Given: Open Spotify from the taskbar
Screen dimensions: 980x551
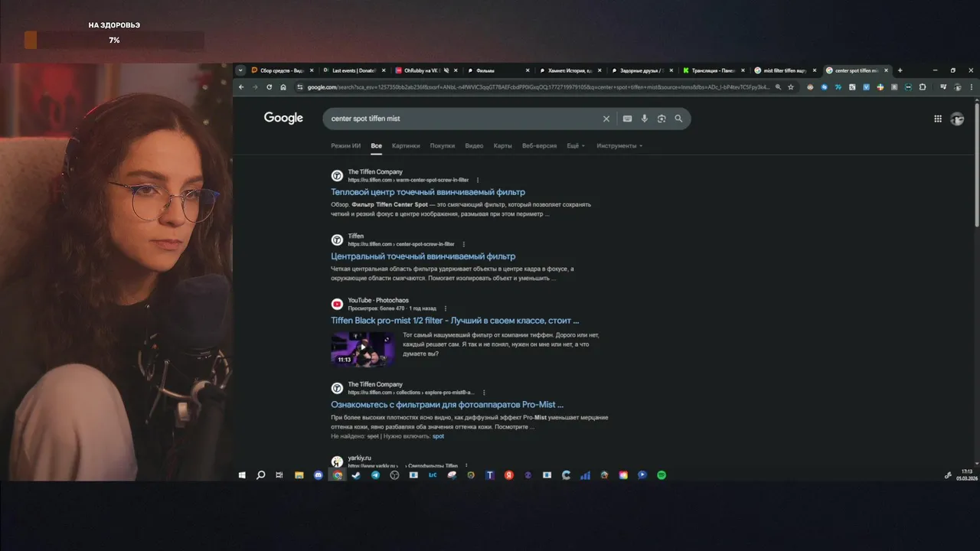Looking at the screenshot, I should coord(661,475).
